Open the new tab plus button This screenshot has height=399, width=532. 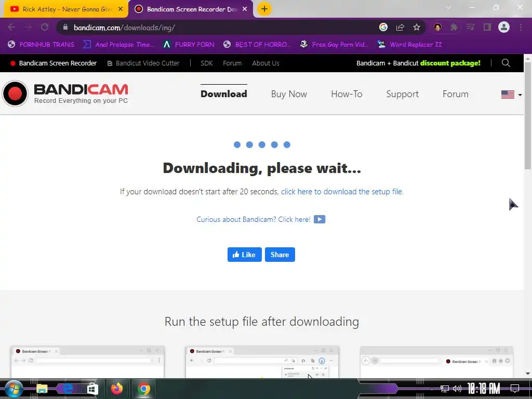pyautogui.click(x=264, y=9)
